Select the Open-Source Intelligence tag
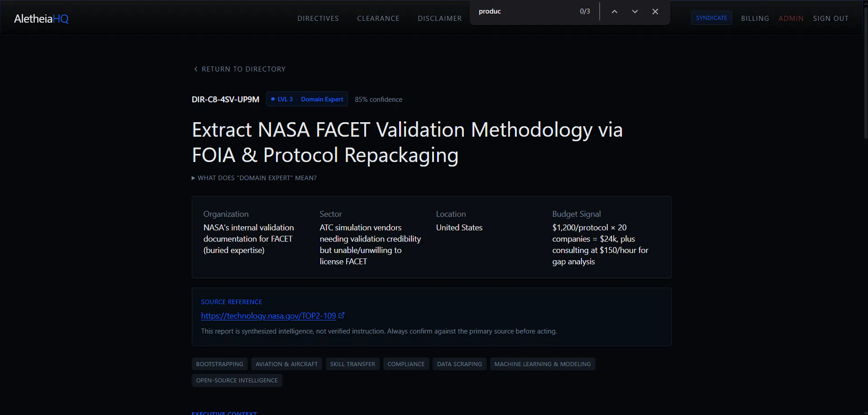Viewport: 868px width, 415px height. [x=237, y=380]
